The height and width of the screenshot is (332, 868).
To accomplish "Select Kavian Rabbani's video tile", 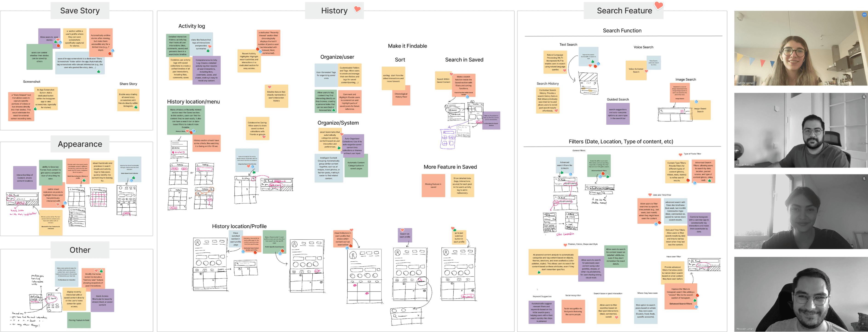I will [801, 130].
